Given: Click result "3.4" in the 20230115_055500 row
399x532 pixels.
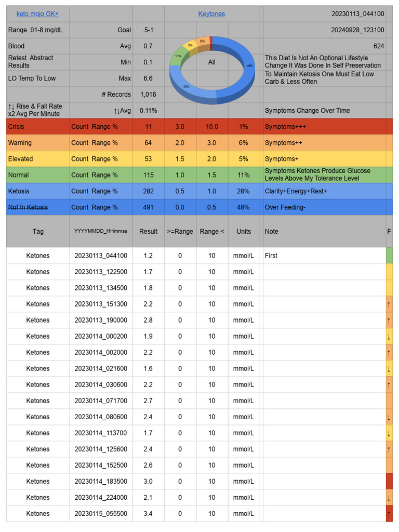Looking at the screenshot, I should coord(148,513).
